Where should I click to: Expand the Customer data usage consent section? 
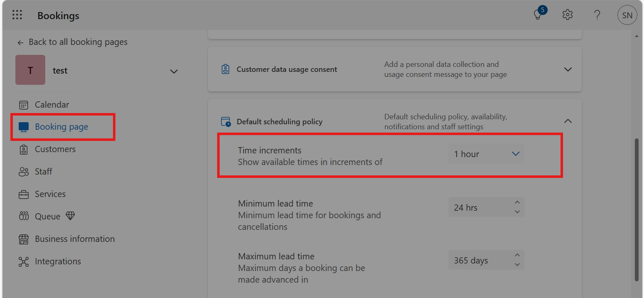568,69
